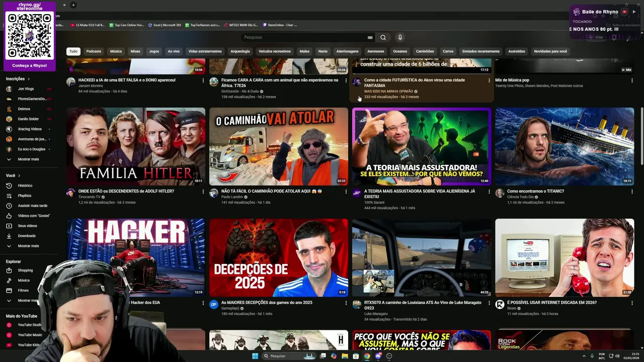644x362 pixels.
Task: Expand Mostrar mais under Você
Action: [28, 246]
